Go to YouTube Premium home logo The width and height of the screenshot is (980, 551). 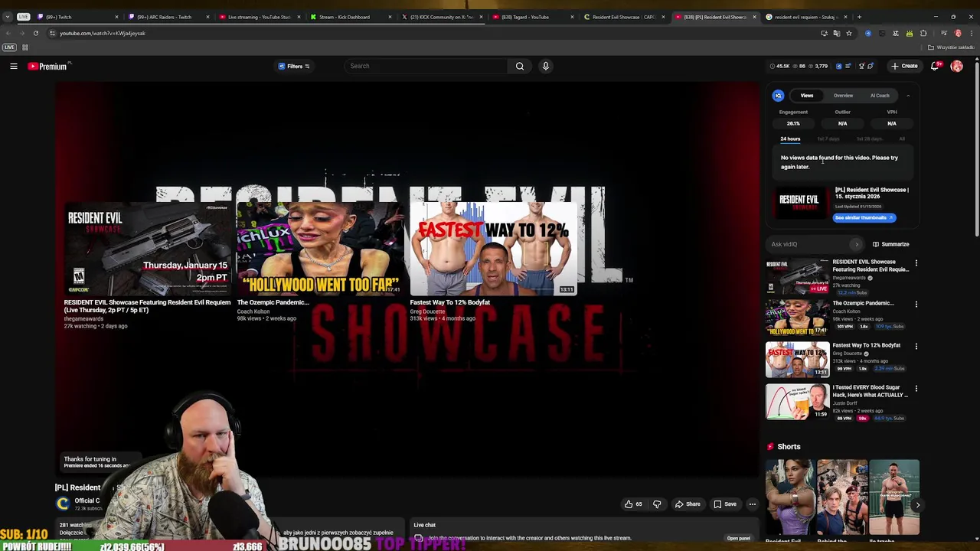pyautogui.click(x=48, y=67)
